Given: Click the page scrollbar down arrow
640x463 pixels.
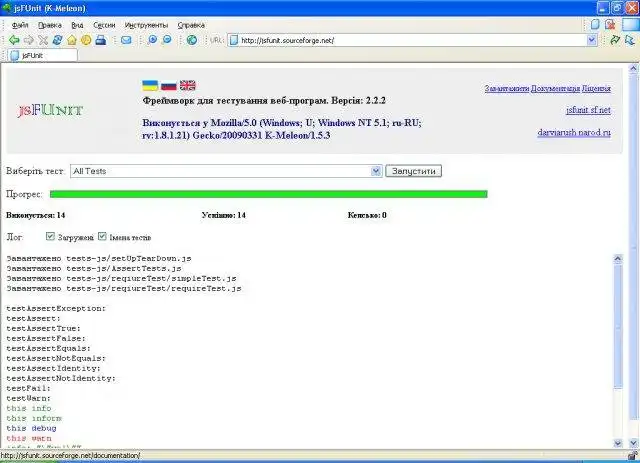Looking at the screenshot, I should 633,443.
